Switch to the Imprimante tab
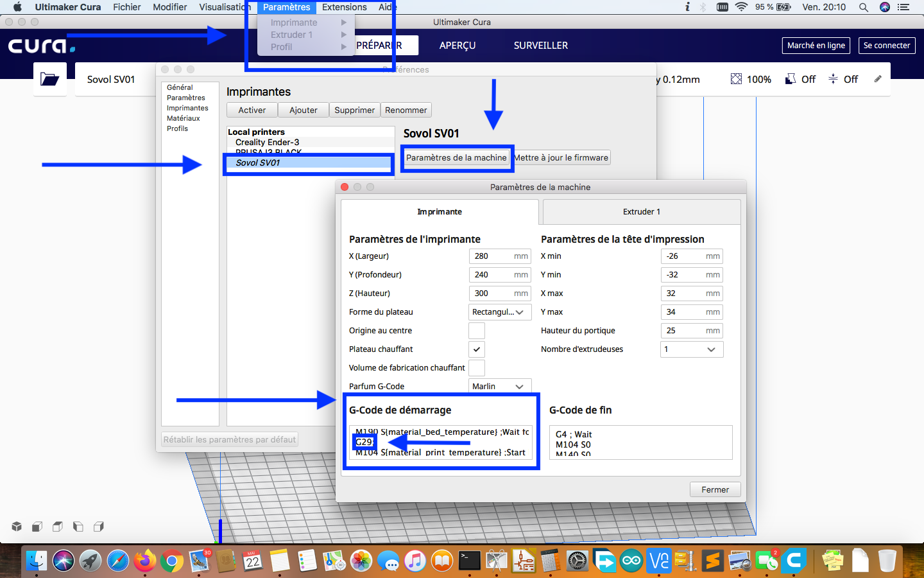The image size is (924, 578). click(440, 212)
